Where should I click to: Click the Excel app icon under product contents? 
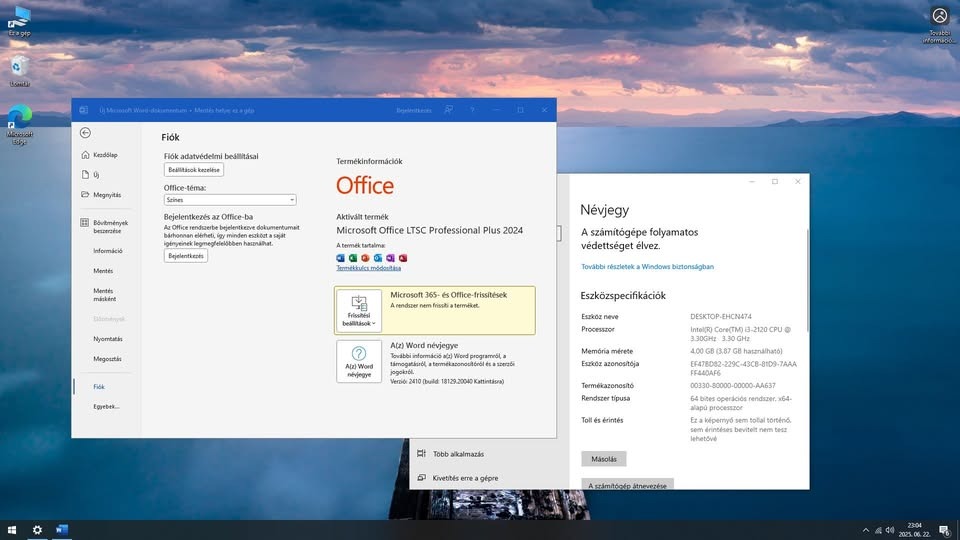pyautogui.click(x=353, y=258)
